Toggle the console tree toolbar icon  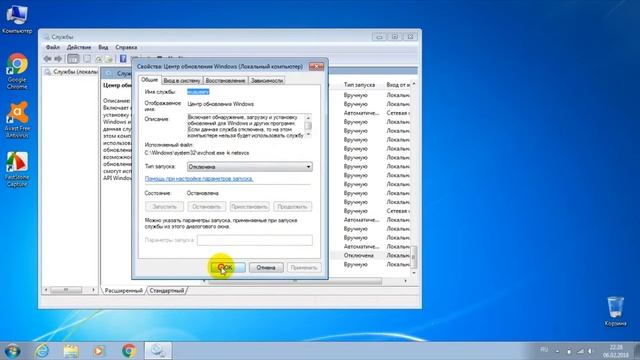tap(73, 59)
